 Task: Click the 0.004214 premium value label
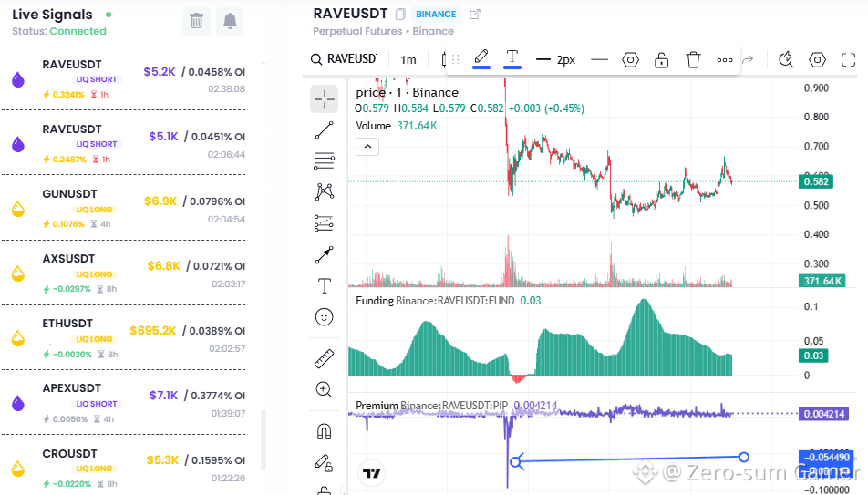pyautogui.click(x=823, y=414)
